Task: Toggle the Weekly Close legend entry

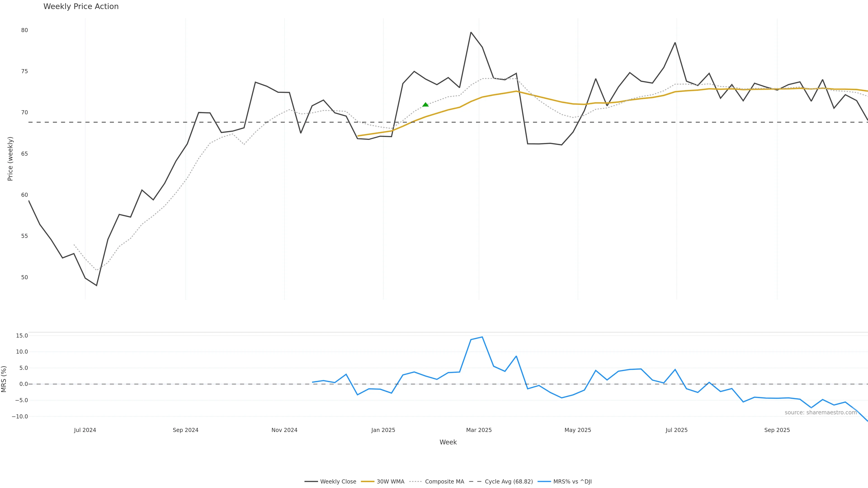Action: pyautogui.click(x=338, y=482)
